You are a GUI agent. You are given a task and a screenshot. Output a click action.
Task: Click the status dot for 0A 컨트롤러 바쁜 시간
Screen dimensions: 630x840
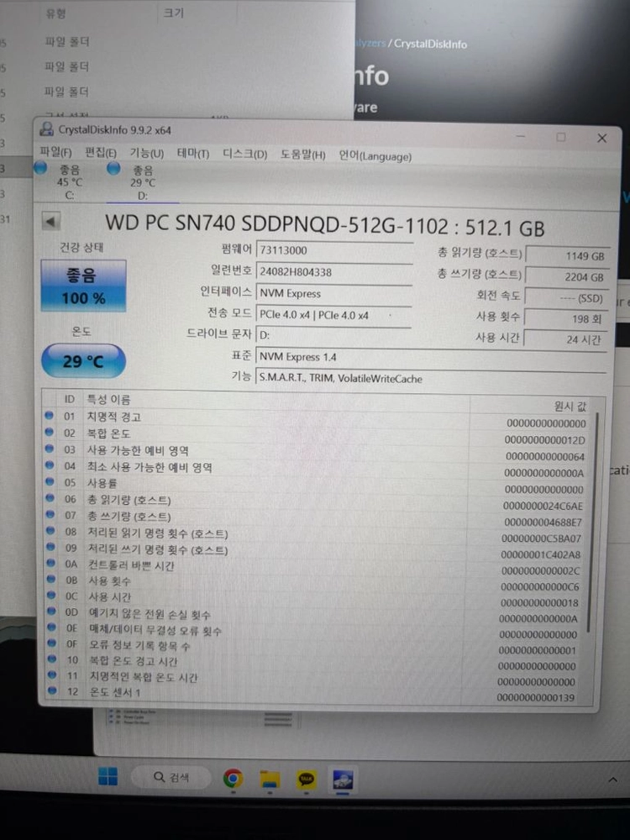click(x=50, y=563)
